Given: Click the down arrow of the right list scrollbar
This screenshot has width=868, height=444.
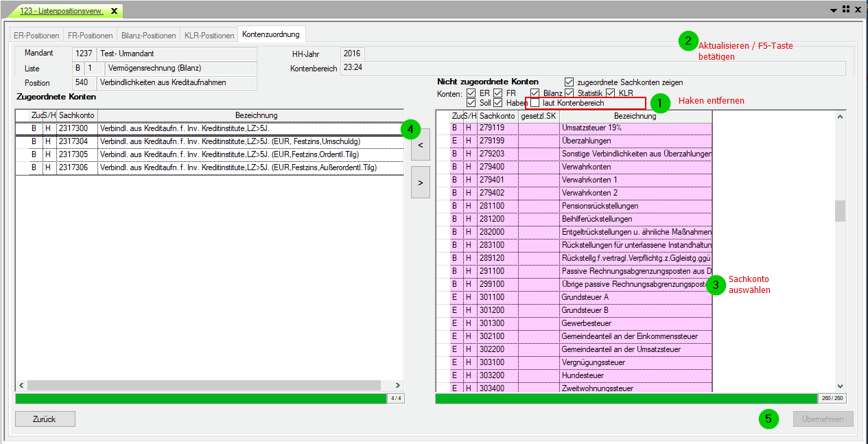Looking at the screenshot, I should 840,386.
